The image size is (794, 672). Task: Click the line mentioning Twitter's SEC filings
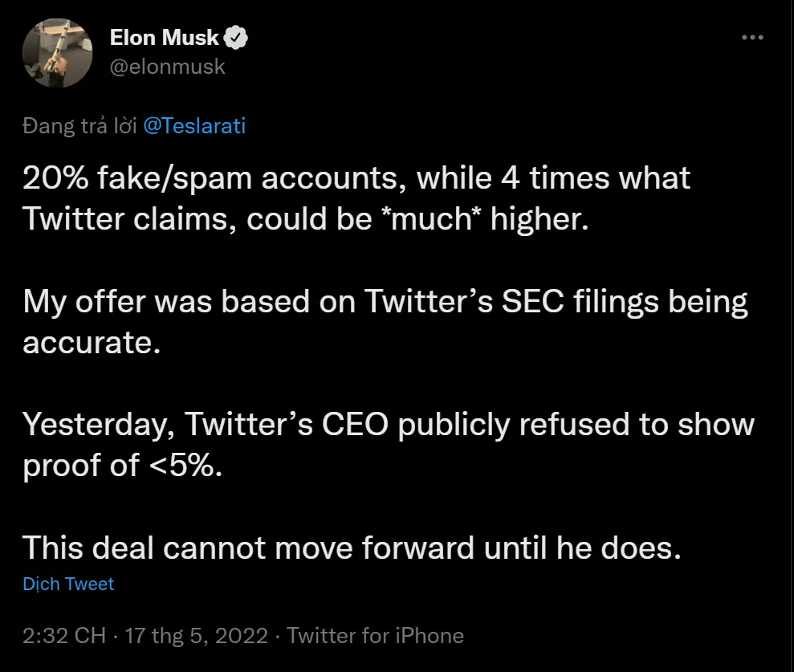pyautogui.click(x=385, y=300)
